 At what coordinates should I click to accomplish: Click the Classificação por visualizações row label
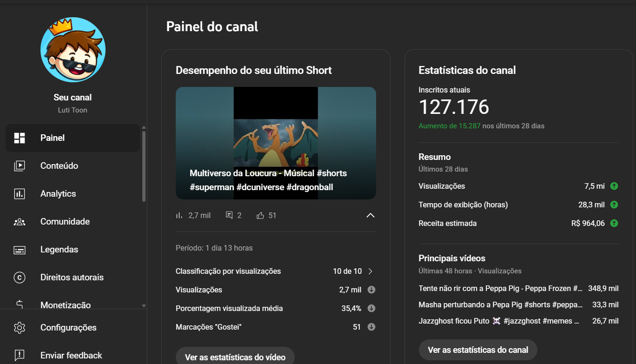coord(228,271)
